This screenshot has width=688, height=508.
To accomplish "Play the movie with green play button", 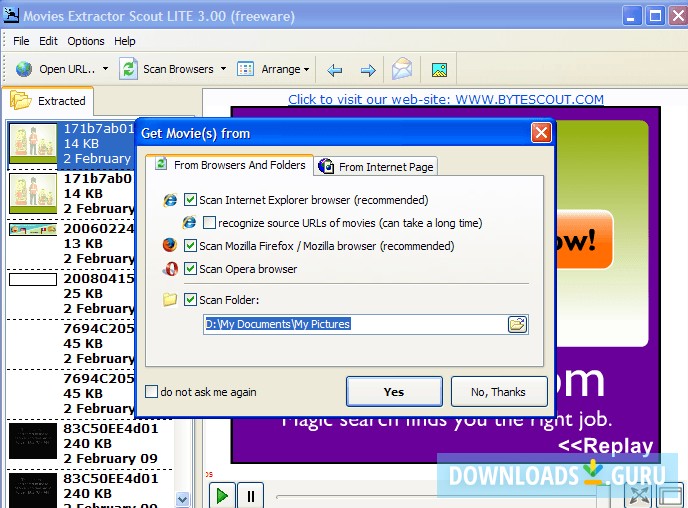I will (x=222, y=495).
